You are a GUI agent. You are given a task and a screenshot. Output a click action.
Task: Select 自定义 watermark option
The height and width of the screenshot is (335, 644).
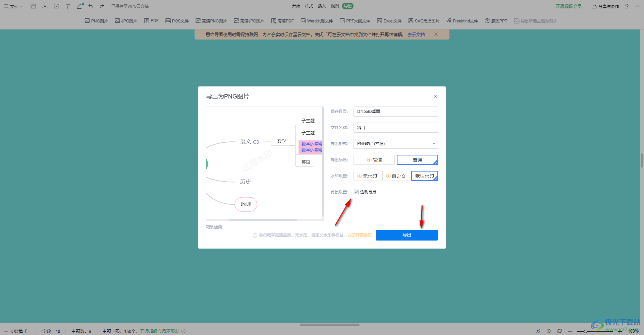pos(396,176)
